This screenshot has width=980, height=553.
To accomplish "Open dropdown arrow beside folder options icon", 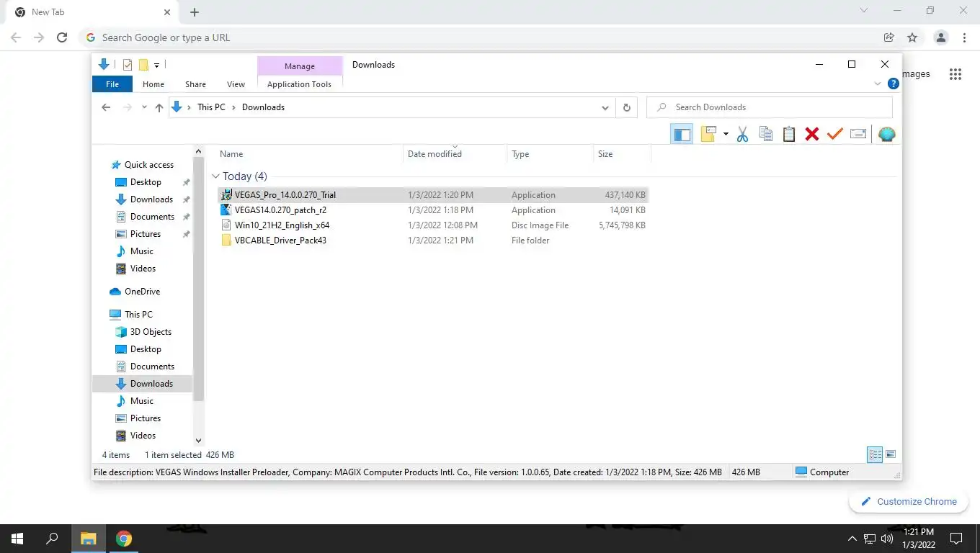I will coord(725,135).
